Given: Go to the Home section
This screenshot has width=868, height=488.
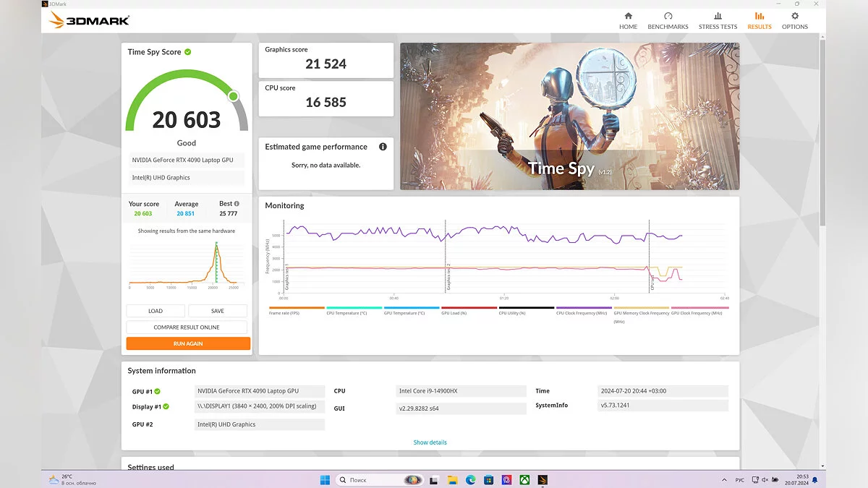Looking at the screenshot, I should pos(628,20).
